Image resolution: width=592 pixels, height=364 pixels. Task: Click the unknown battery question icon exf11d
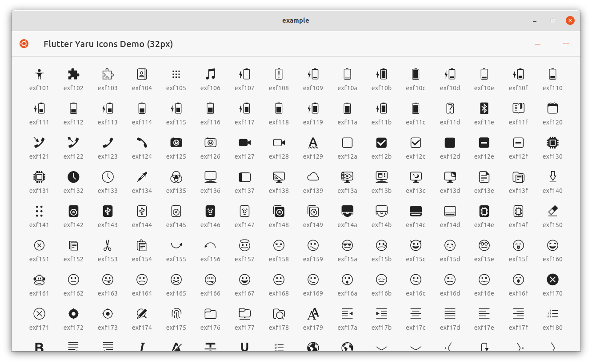click(x=450, y=108)
